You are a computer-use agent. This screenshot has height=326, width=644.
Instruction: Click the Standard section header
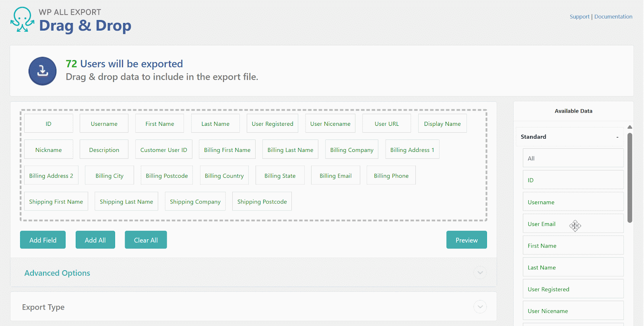coord(570,137)
